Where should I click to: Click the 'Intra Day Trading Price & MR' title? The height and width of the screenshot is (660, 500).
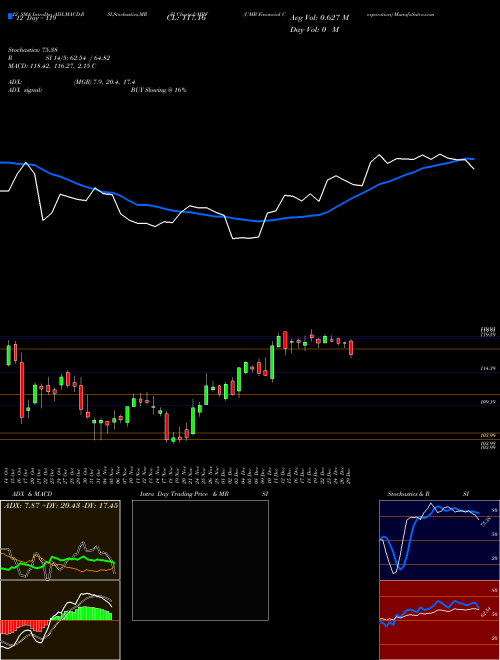(x=184, y=494)
